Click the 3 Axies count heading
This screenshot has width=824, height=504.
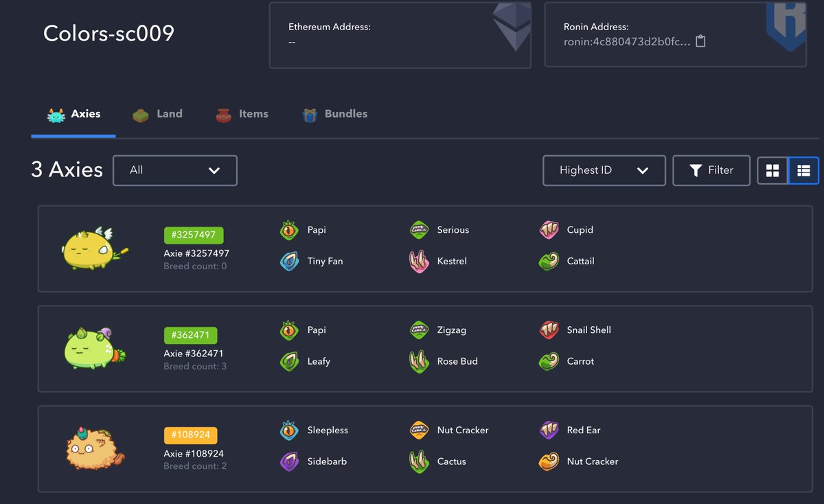click(x=67, y=170)
